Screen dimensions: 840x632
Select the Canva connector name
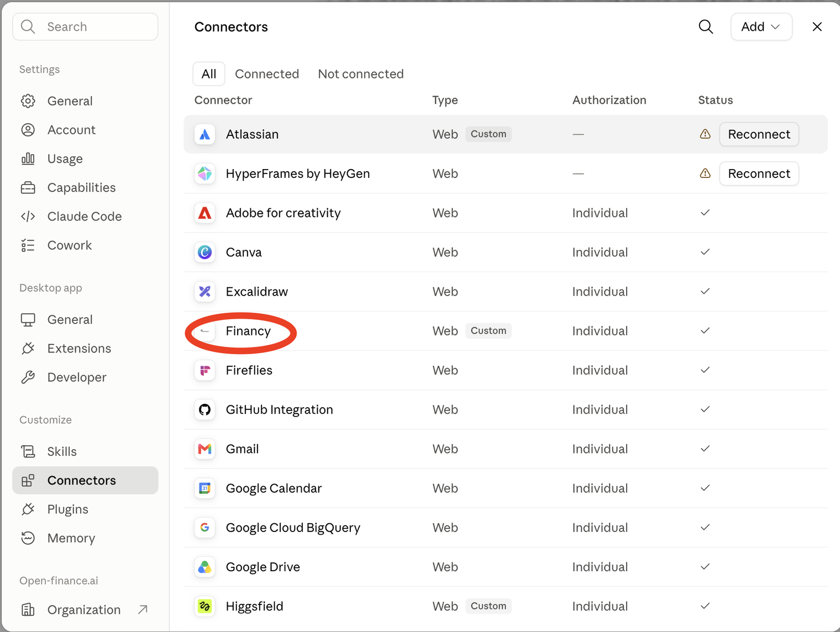244,252
